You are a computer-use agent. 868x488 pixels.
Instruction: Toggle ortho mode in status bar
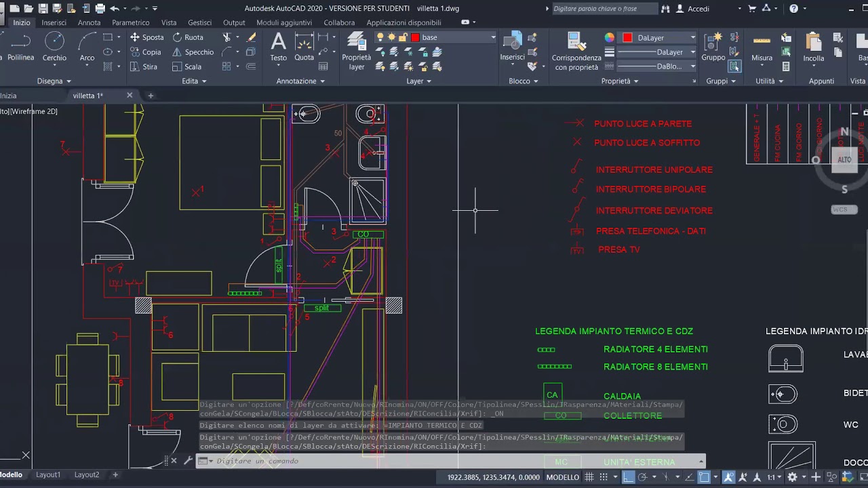click(628, 477)
